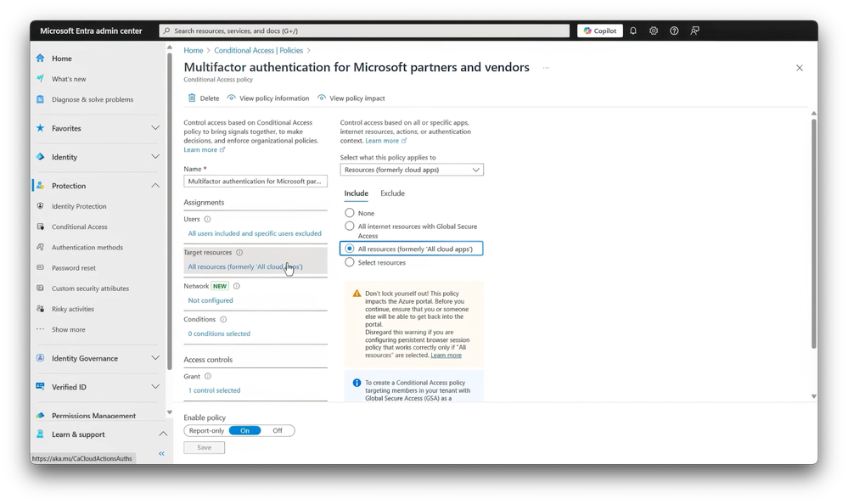848x504 pixels.
Task: Click the Home house icon in sidebar
Action: tap(40, 58)
